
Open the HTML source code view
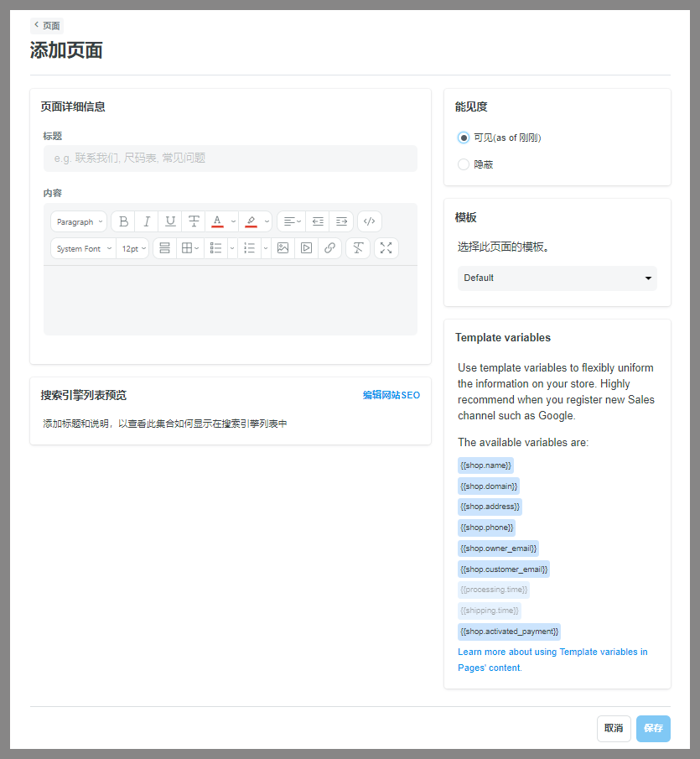[x=370, y=221]
